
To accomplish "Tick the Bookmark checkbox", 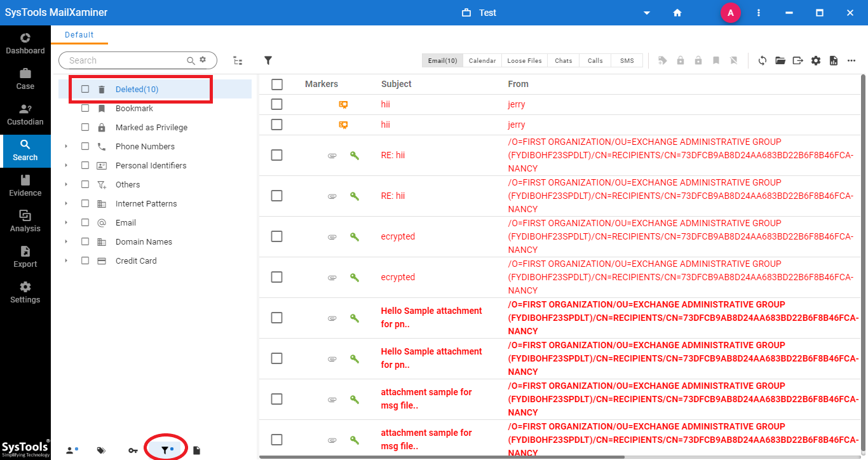I will (85, 109).
